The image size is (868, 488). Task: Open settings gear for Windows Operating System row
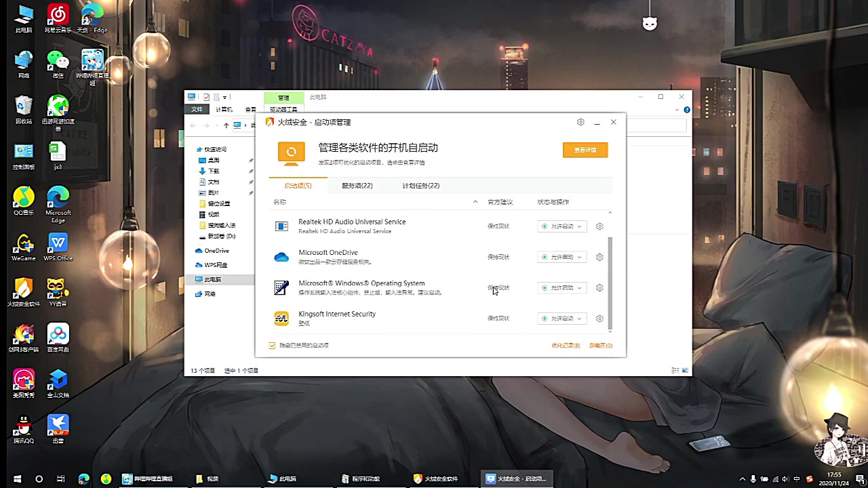click(x=599, y=287)
